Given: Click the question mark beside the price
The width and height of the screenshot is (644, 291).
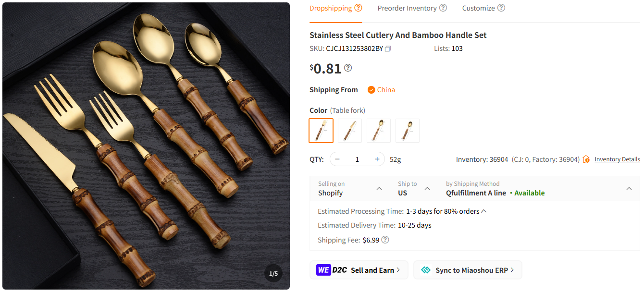Looking at the screenshot, I should 347,68.
